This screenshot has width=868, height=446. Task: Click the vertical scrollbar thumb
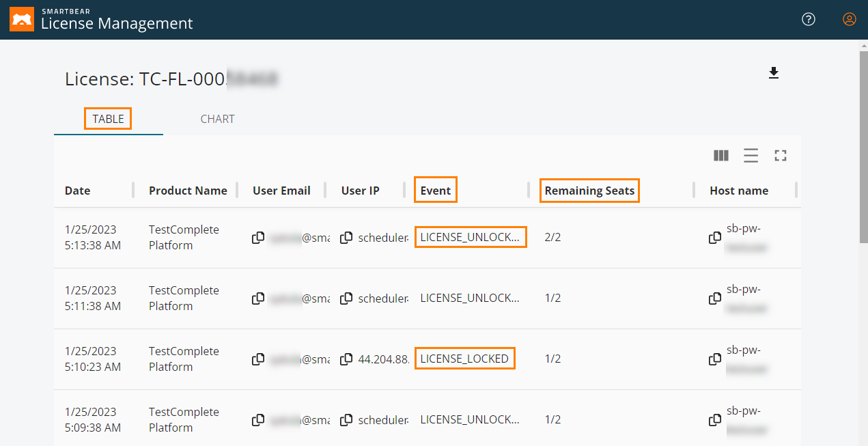[863, 147]
